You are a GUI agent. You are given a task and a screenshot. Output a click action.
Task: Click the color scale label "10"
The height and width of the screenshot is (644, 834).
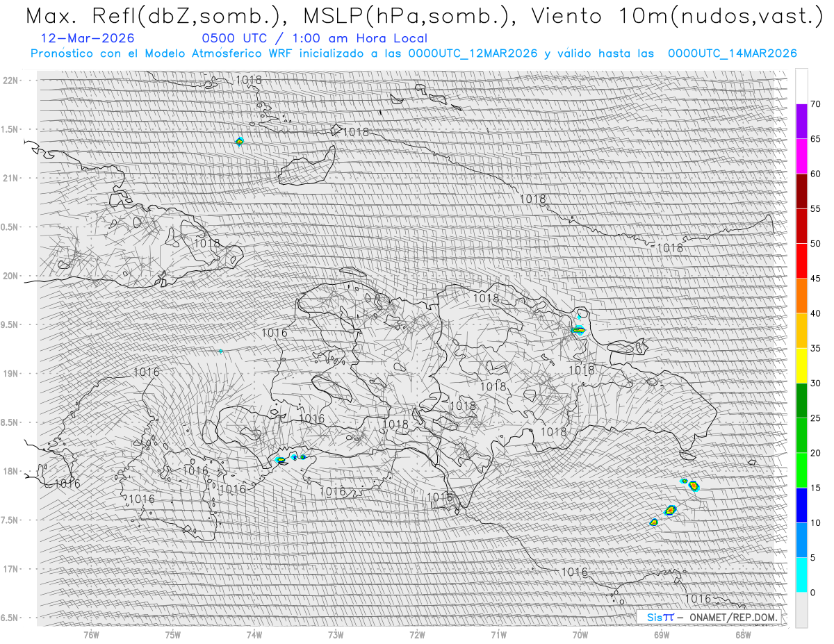point(815,522)
